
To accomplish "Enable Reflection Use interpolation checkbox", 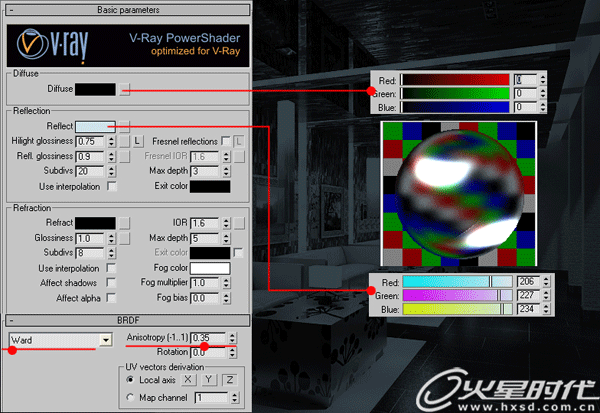I will coord(111,186).
